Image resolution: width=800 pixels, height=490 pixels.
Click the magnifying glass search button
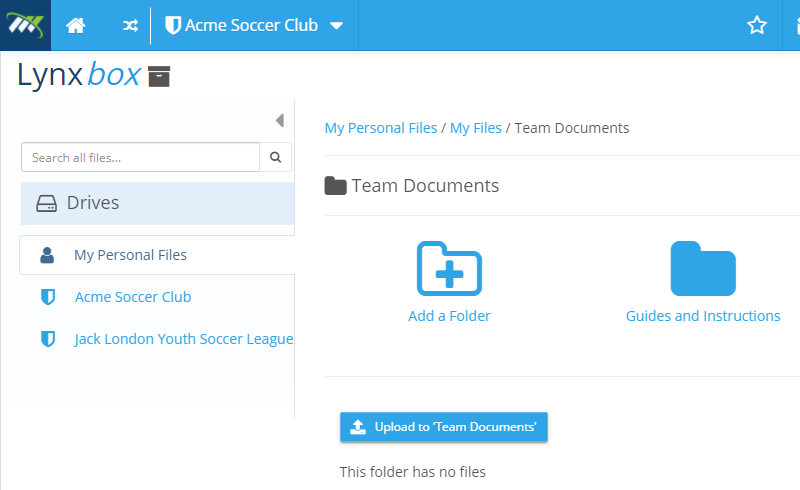(x=276, y=157)
